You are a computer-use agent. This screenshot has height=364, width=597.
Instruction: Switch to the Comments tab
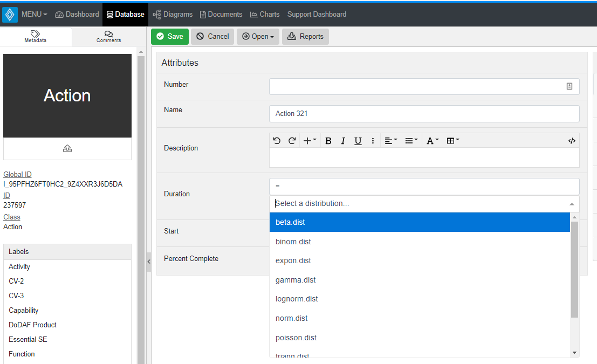(x=108, y=37)
